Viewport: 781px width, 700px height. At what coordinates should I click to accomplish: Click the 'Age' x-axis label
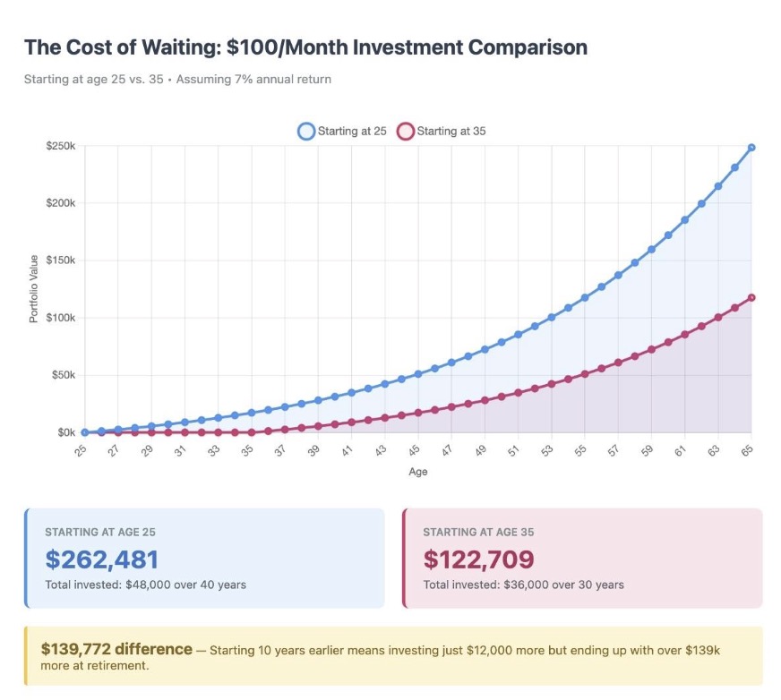click(x=417, y=472)
